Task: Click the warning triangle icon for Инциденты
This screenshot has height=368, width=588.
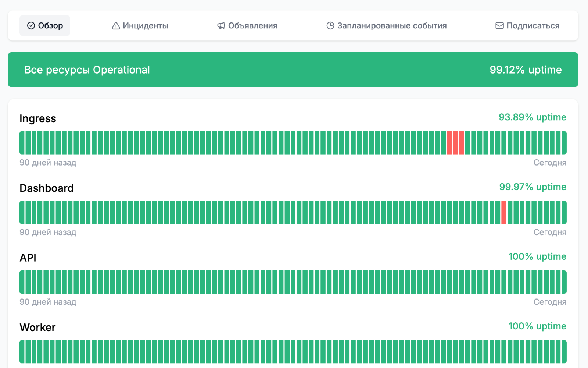Action: [x=116, y=26]
